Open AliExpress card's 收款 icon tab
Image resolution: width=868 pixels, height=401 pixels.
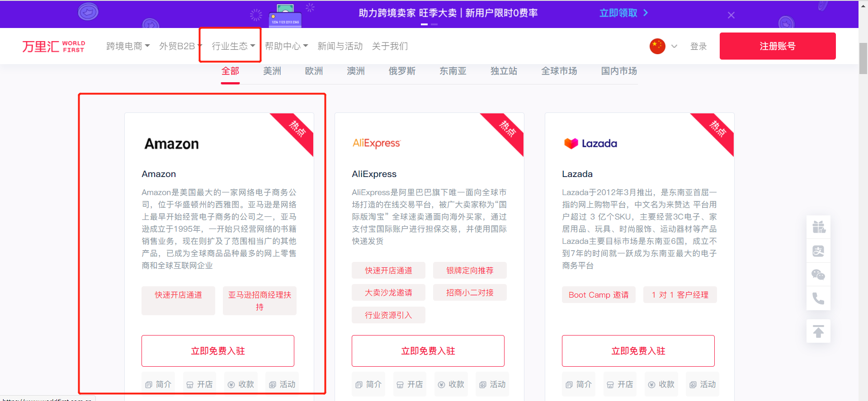click(451, 384)
